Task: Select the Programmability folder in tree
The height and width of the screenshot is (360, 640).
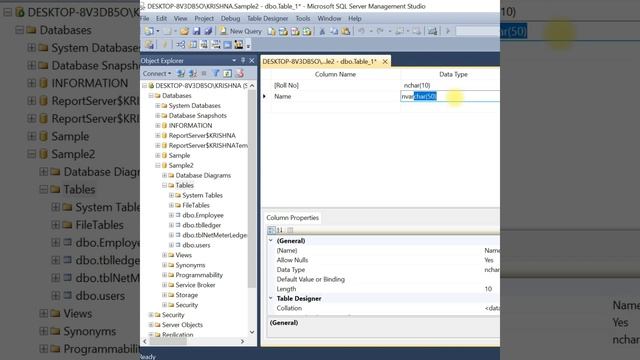Action: 199,275
